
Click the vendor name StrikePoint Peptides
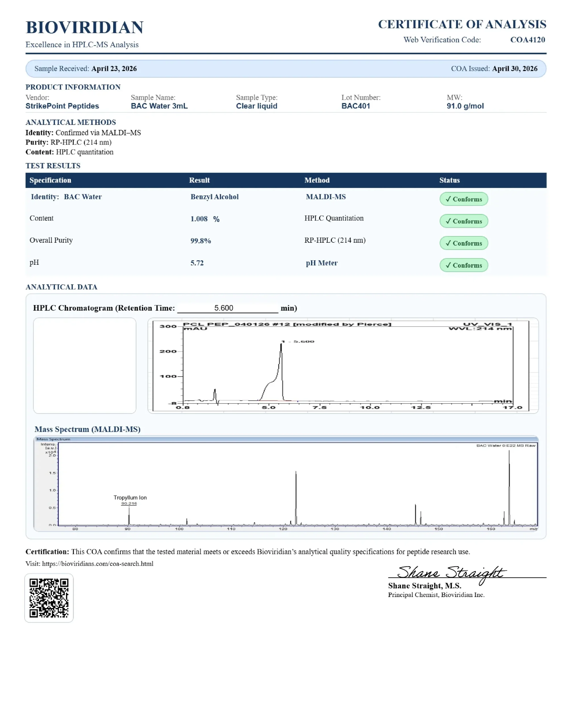[62, 106]
